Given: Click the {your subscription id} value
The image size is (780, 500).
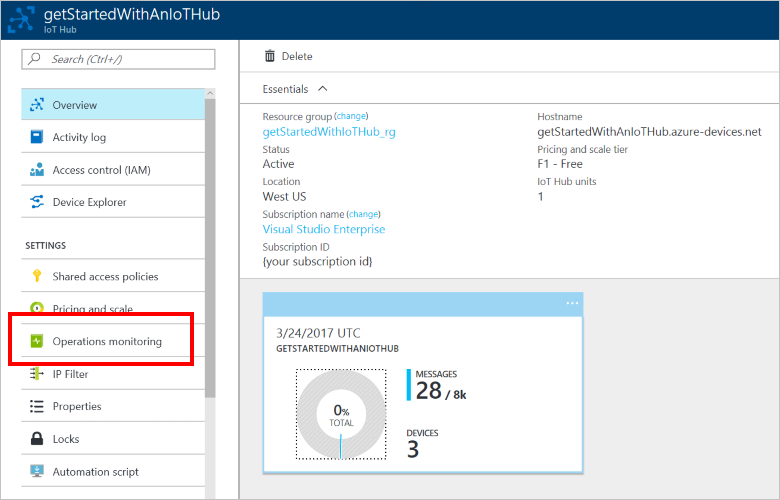Looking at the screenshot, I should point(317,261).
